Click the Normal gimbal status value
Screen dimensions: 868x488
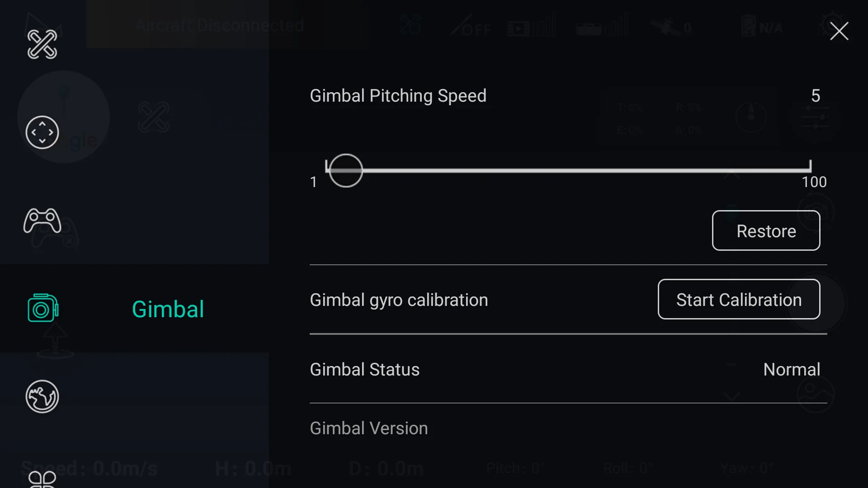[x=792, y=370]
